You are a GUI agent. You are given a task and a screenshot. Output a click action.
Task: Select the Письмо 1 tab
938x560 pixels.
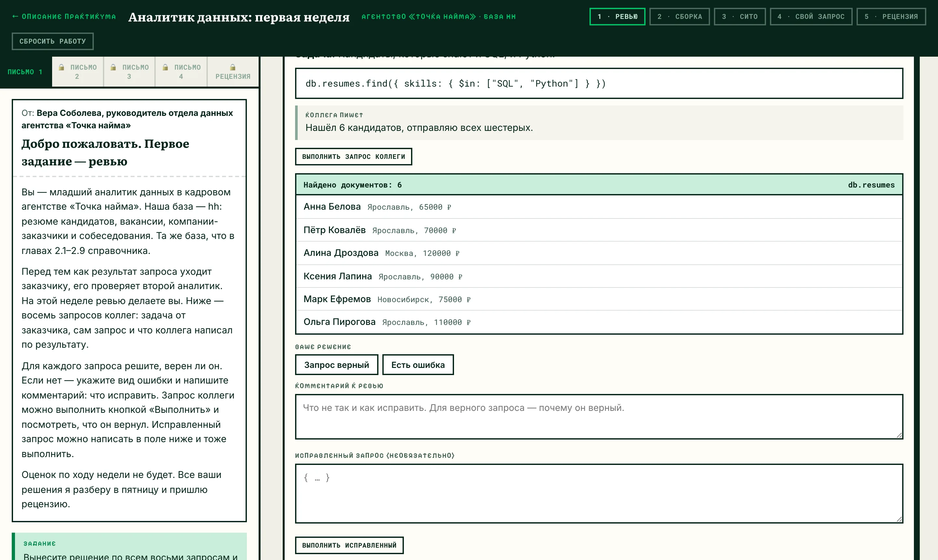point(26,72)
